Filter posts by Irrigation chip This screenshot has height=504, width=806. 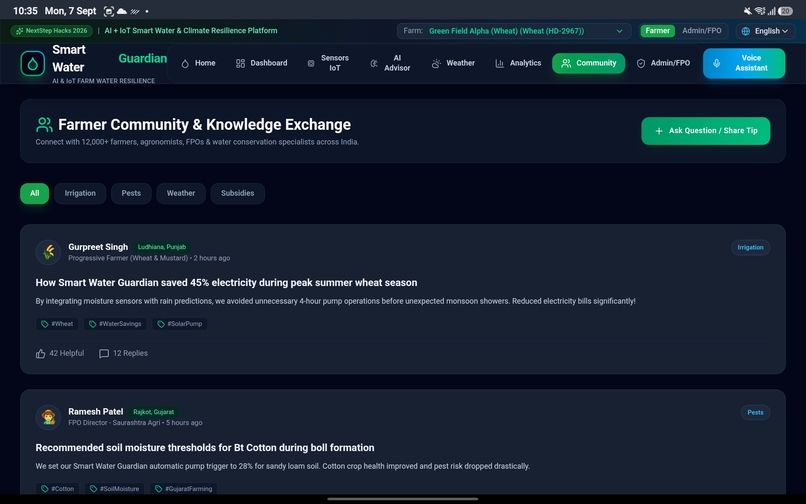tap(80, 193)
